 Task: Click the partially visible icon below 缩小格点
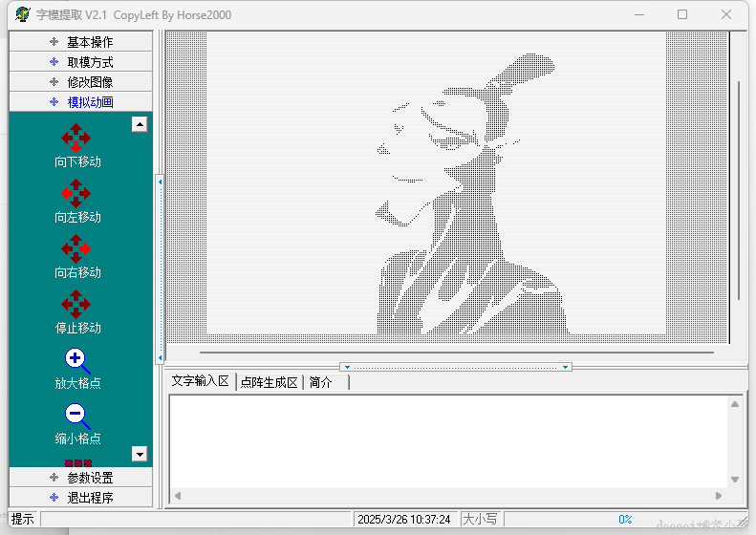78,463
